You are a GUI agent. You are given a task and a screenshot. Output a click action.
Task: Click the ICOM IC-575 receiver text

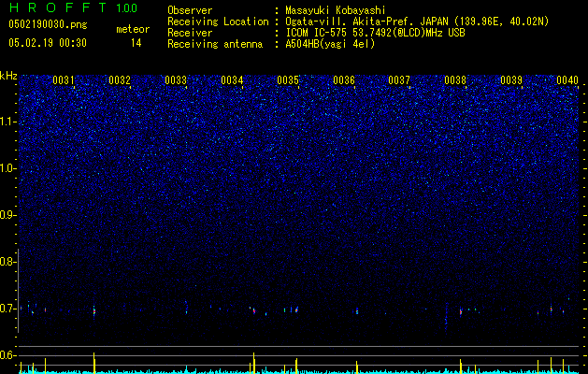pyautogui.click(x=375, y=33)
